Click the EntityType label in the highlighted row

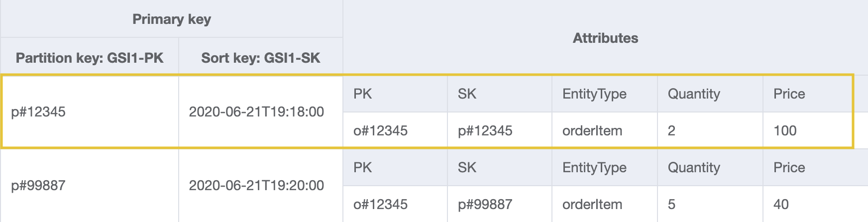(x=594, y=94)
